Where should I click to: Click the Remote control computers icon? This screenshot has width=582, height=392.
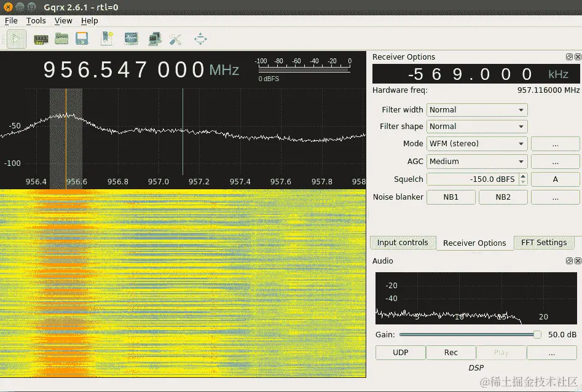(154, 39)
